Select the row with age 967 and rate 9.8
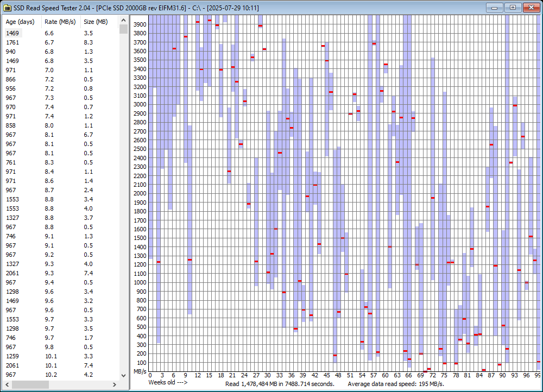The image size is (543, 392). pos(61,347)
